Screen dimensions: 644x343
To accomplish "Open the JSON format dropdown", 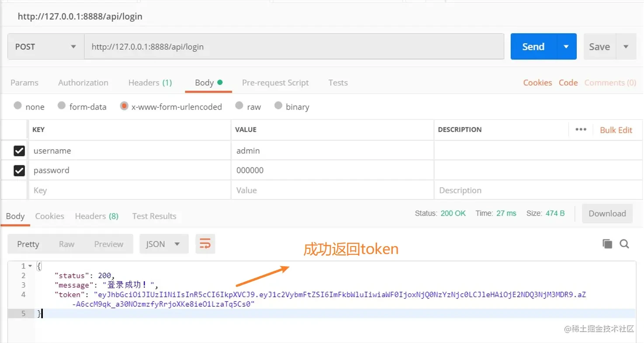I will (x=164, y=244).
